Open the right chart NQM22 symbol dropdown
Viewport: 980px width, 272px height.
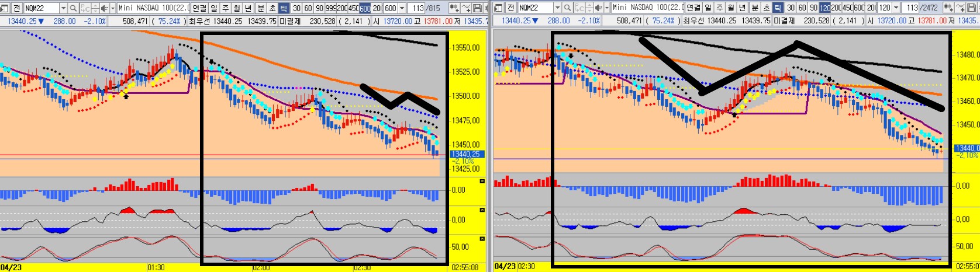click(x=557, y=8)
